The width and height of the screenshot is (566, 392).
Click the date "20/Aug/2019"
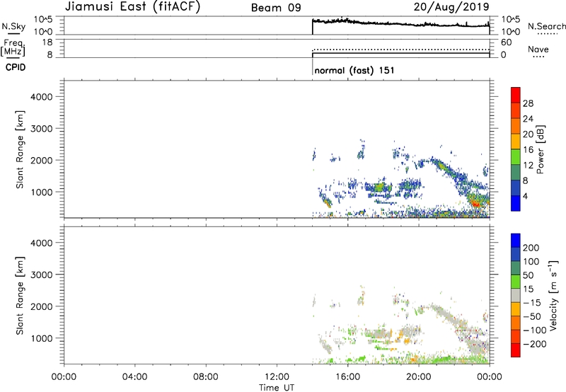[x=451, y=7]
